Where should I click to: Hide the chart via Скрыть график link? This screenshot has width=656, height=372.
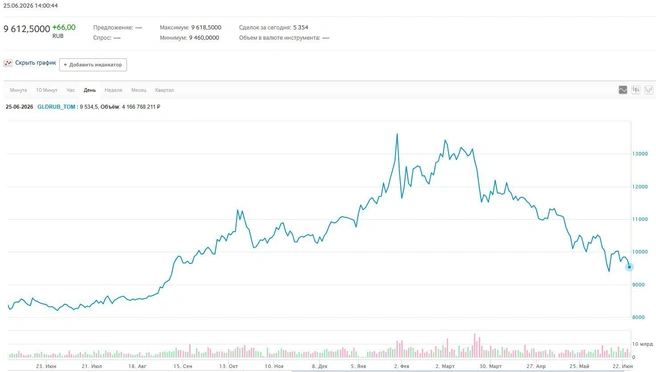tap(36, 63)
